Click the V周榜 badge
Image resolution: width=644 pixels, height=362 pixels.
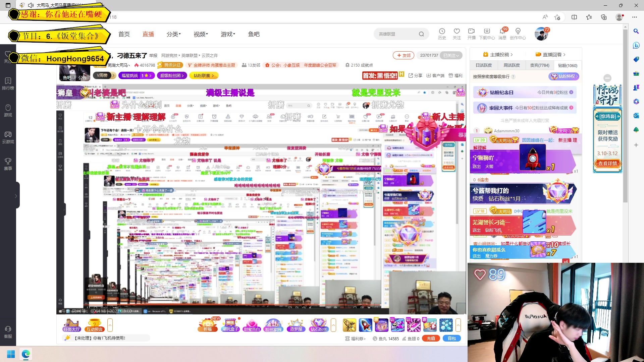[x=104, y=76]
